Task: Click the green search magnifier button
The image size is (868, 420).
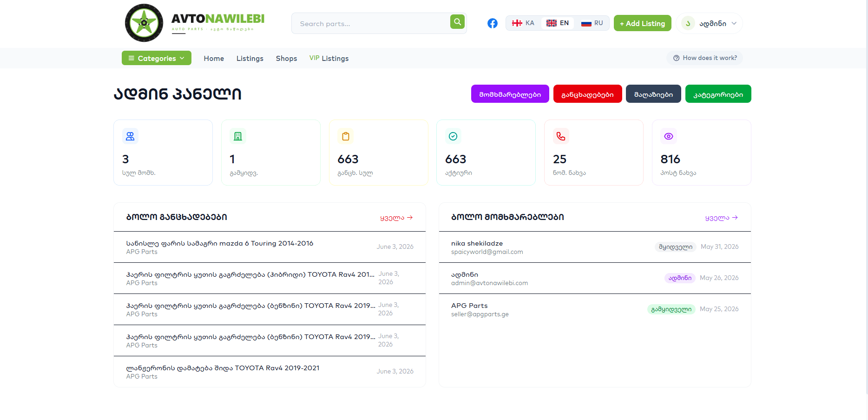Action: coord(457,21)
